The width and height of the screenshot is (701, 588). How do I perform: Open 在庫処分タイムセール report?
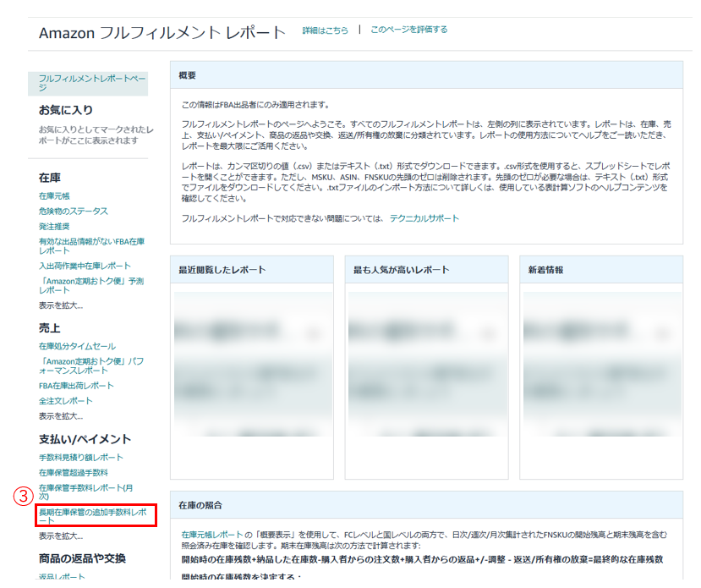77,346
